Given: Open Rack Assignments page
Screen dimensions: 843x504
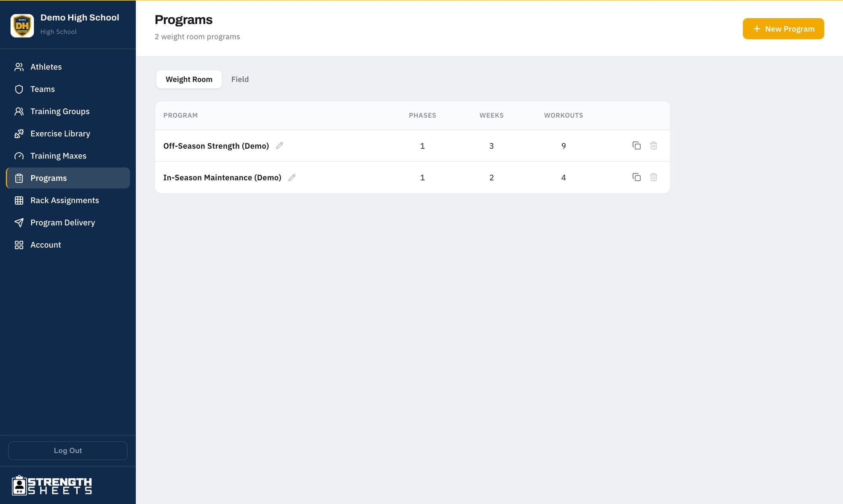Looking at the screenshot, I should pos(68,201).
